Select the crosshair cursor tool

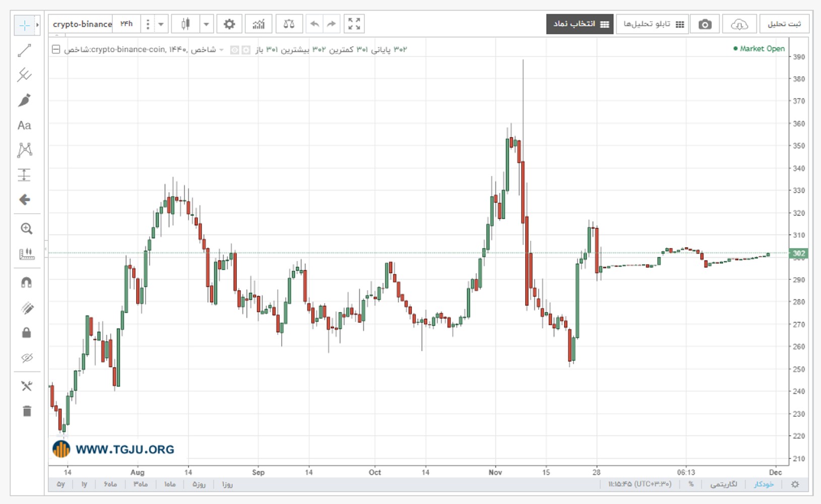click(24, 25)
